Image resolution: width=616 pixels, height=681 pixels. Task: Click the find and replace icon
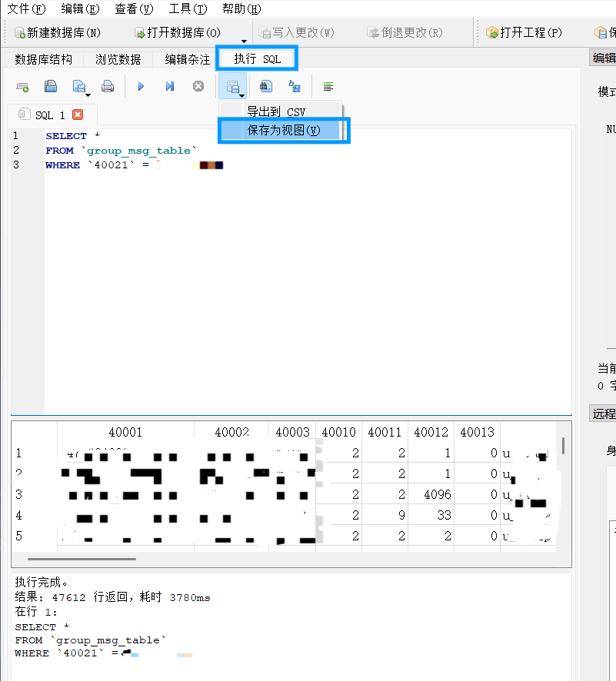[x=295, y=86]
